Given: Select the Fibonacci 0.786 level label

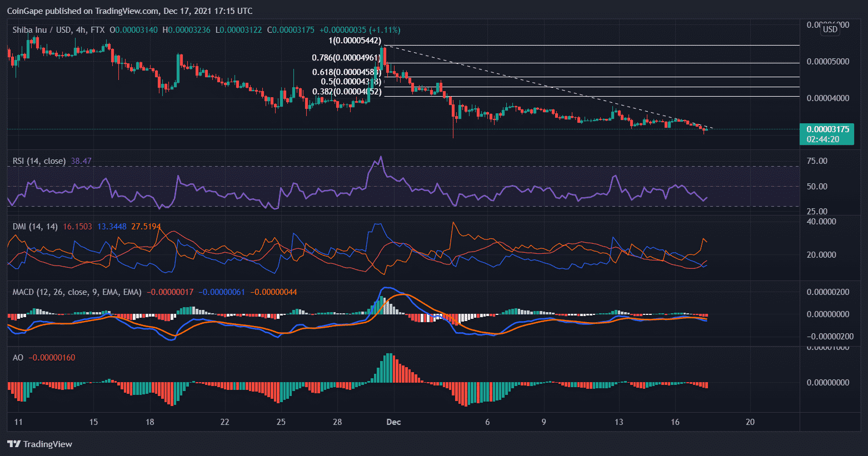Looking at the screenshot, I should 346,58.
